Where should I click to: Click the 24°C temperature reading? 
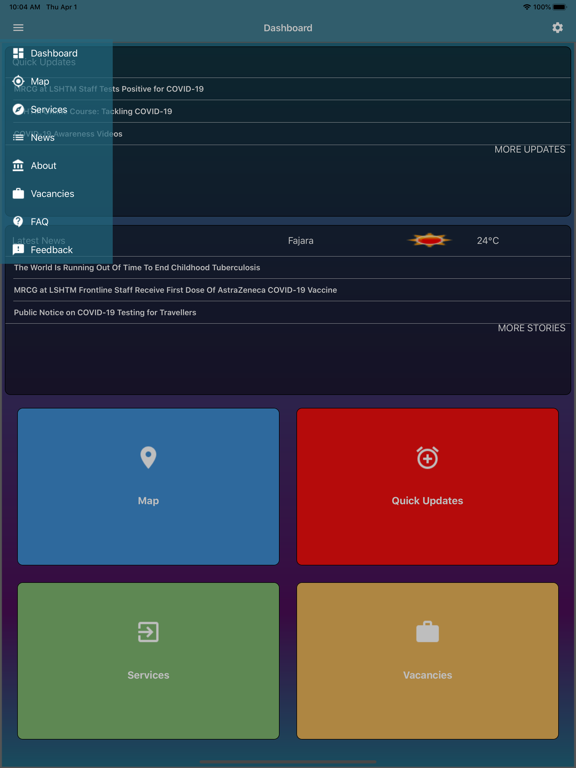pos(488,240)
